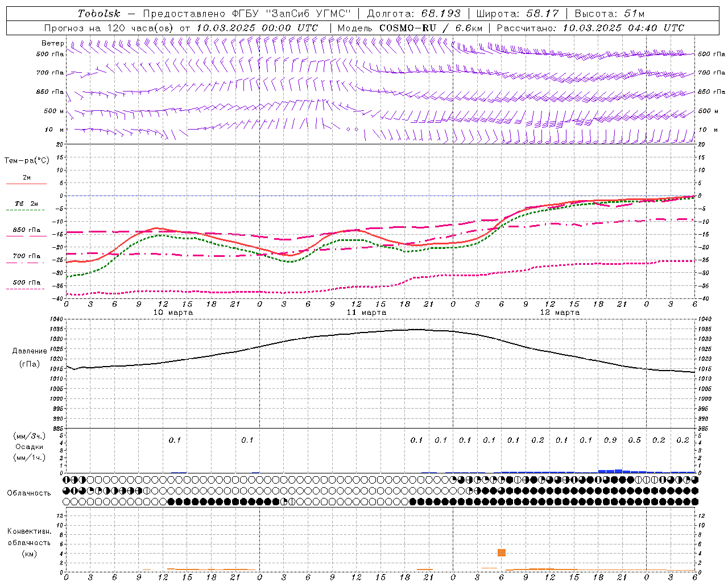Select the Высота: 51м elevation text
Viewport: 728px width, 582px height.
click(610, 14)
